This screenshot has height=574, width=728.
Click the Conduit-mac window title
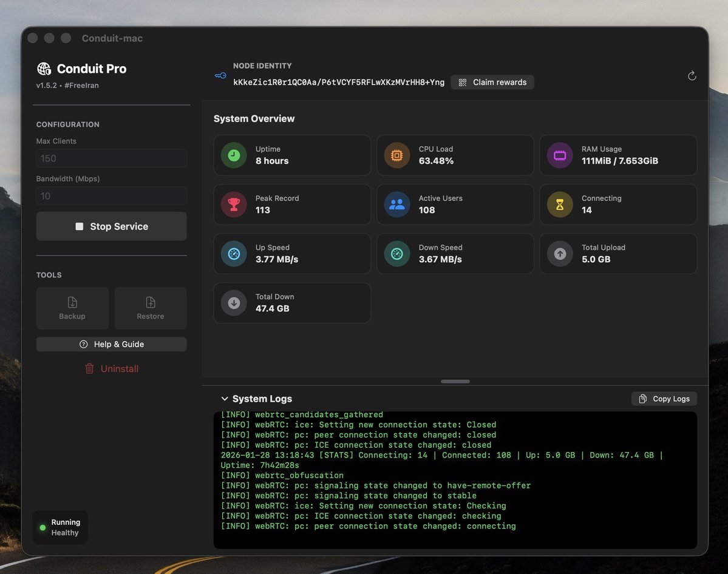[x=112, y=38]
